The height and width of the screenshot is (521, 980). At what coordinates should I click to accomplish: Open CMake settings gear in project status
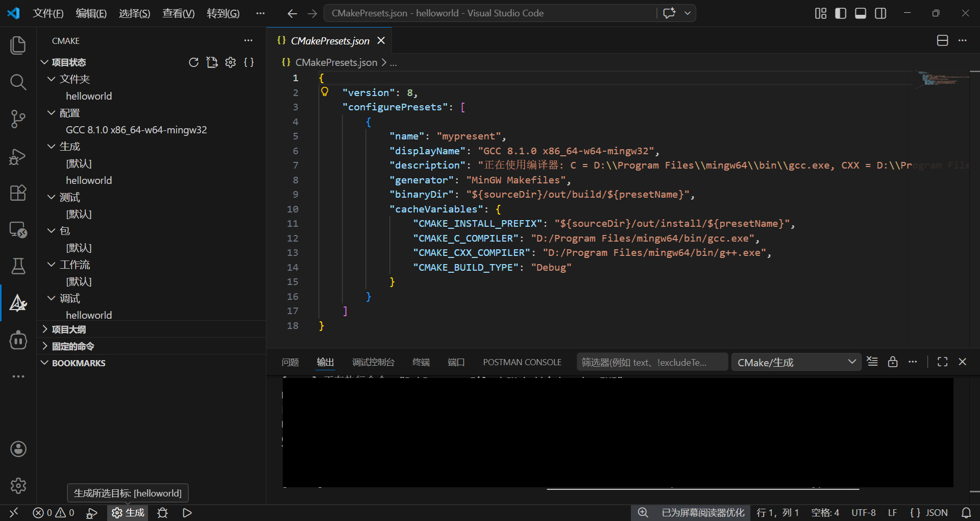coord(231,62)
